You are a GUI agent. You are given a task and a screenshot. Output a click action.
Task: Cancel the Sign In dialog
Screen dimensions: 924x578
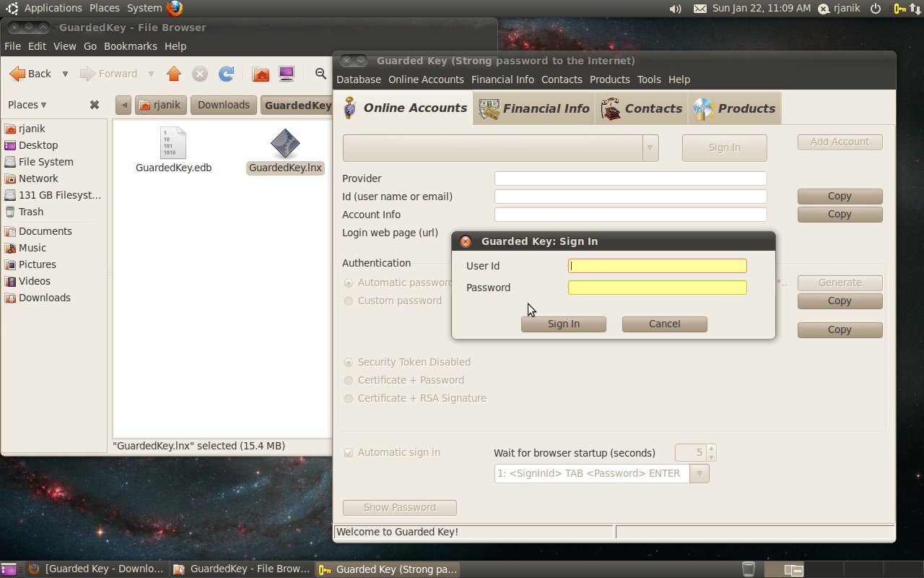pos(665,324)
